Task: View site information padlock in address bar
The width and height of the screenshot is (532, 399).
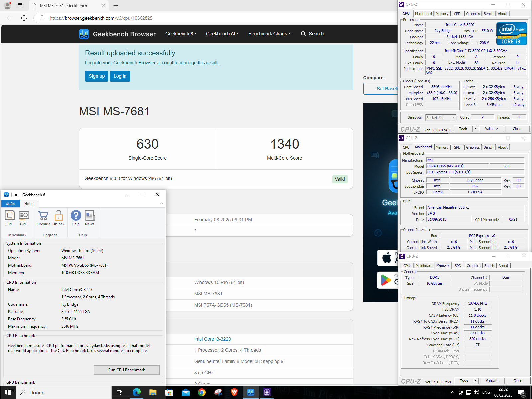Action: point(42,18)
